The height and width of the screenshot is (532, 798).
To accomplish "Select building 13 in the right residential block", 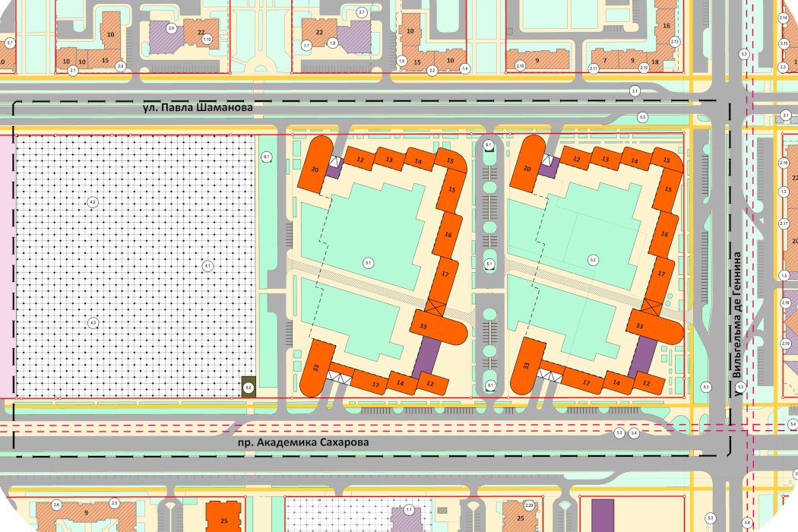I will coord(606,160).
